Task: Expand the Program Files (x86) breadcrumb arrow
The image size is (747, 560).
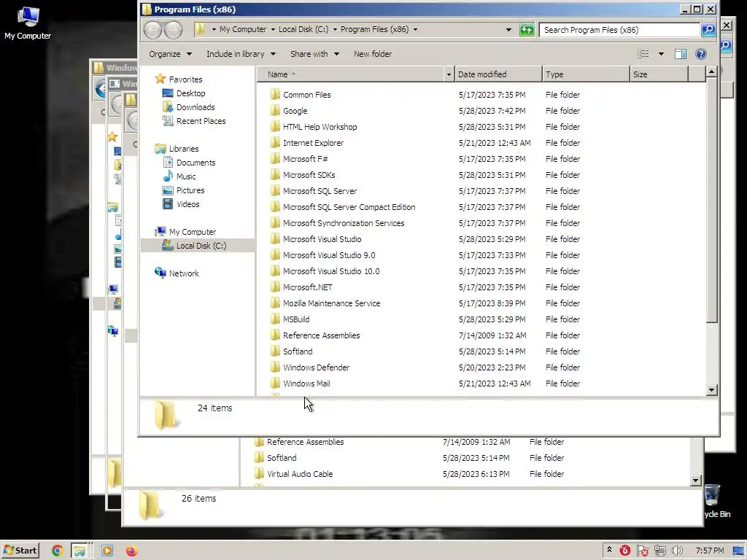Action: click(415, 29)
